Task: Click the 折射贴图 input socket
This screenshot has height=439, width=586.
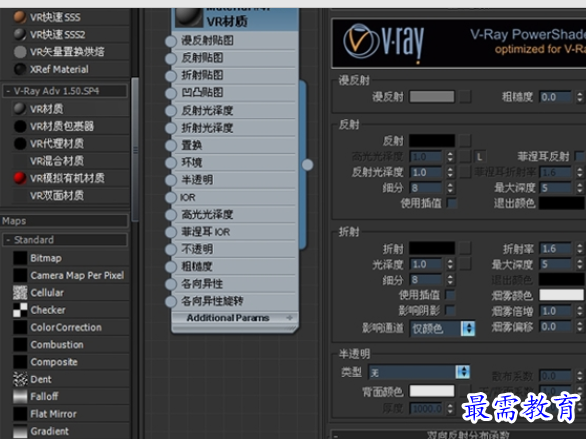Action: click(x=171, y=76)
